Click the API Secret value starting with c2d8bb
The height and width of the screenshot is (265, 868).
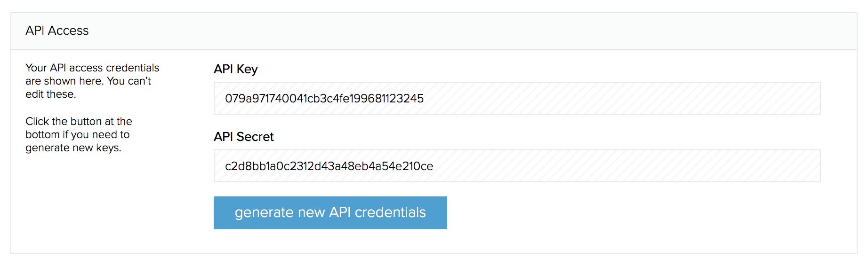pyautogui.click(x=329, y=166)
